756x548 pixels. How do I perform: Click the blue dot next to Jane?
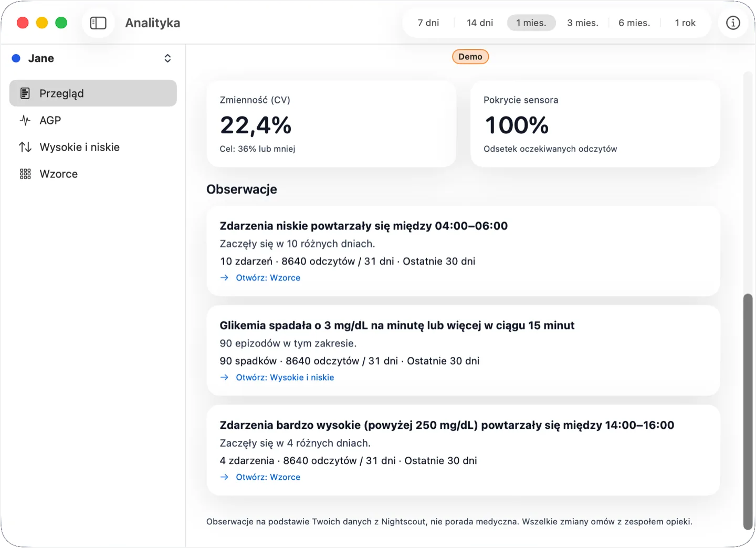(x=16, y=58)
